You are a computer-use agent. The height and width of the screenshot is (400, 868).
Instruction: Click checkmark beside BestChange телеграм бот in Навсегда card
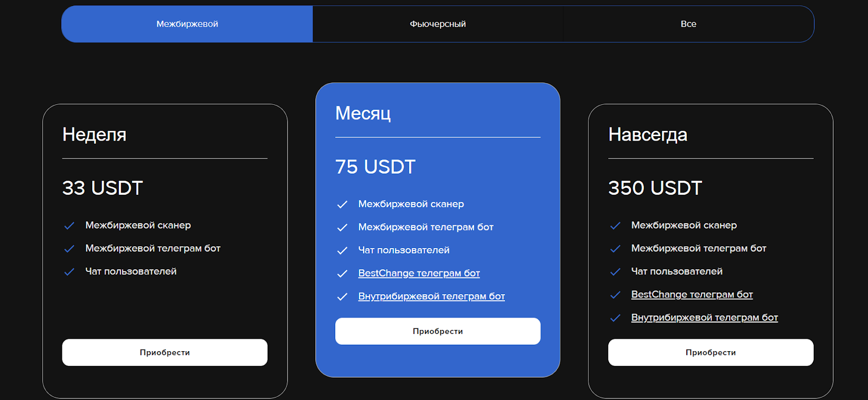615,295
